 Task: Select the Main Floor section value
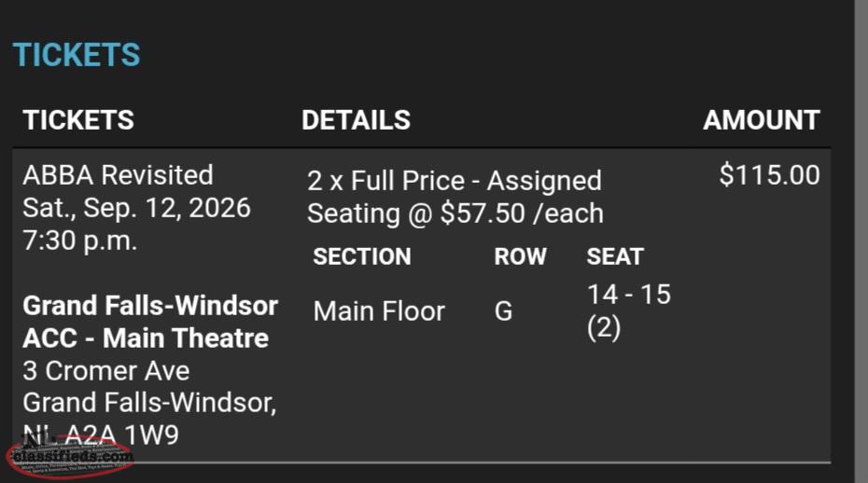click(x=379, y=310)
